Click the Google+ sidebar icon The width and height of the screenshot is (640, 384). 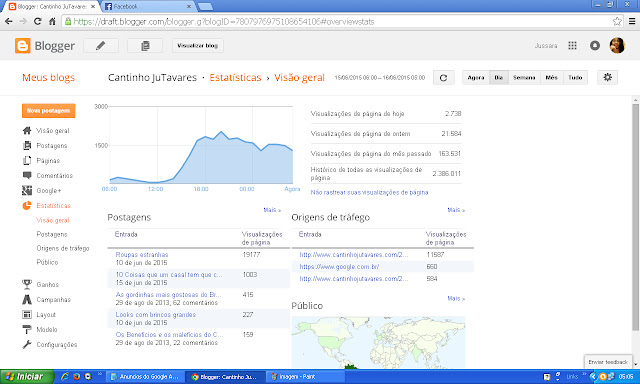[27, 190]
